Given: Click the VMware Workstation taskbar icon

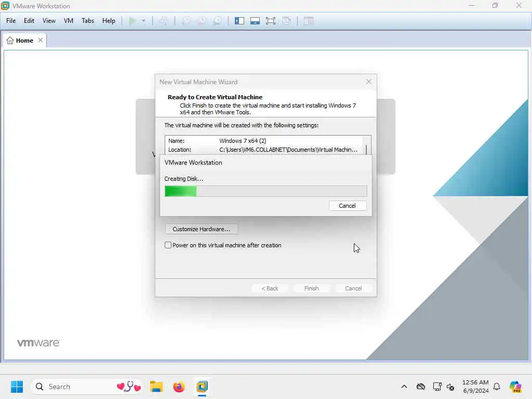Looking at the screenshot, I should coord(202,387).
